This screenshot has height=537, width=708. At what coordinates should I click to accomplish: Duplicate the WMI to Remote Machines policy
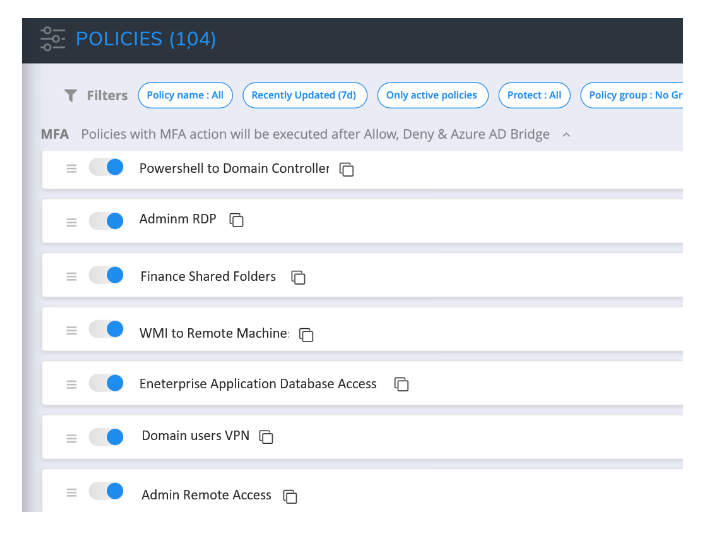pyautogui.click(x=307, y=335)
